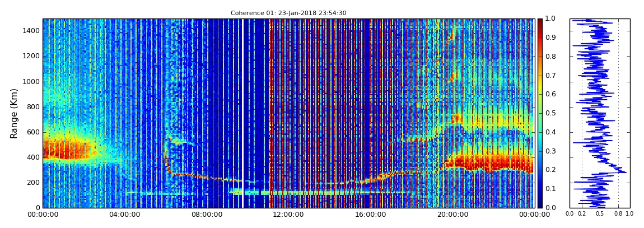644x228 pixels.
Task: Click the red high-coherence patch near 01:00:00
Action: (67, 150)
